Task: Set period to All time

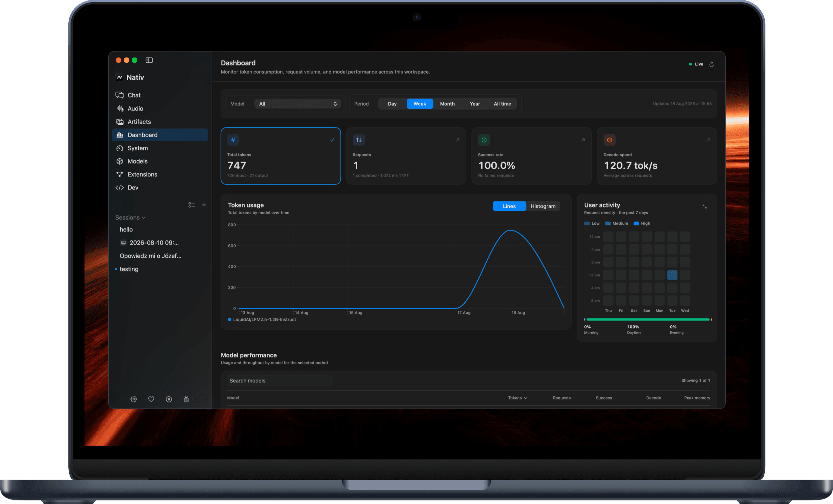Action: (x=502, y=104)
